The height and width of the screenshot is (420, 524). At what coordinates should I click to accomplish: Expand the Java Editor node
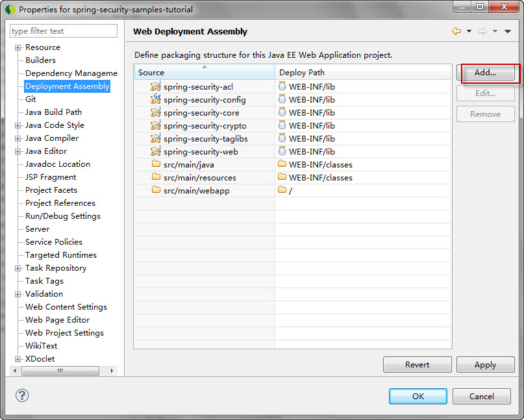point(18,151)
